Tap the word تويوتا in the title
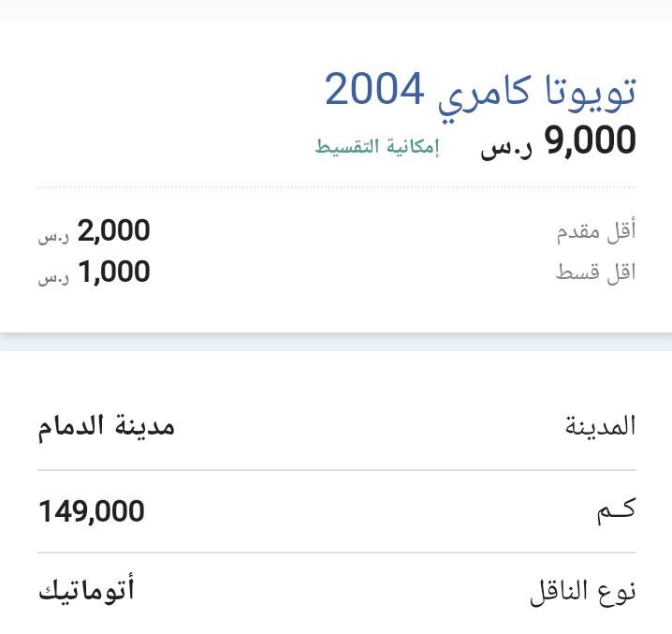This screenshot has width=672, height=634. 592,92
